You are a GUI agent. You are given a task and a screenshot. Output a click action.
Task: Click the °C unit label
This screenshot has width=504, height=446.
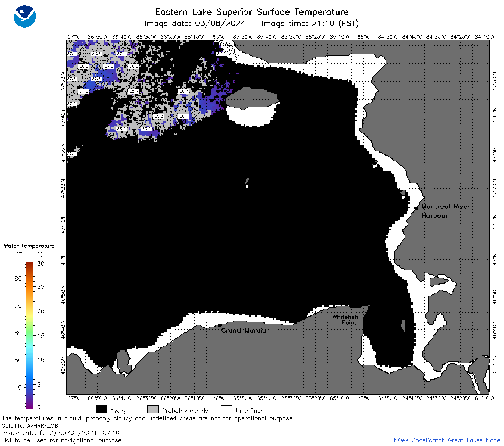point(40,254)
